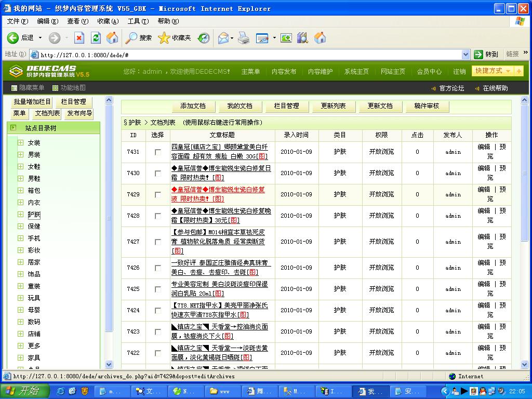Select checkbox of row 7426
Viewport: 532px width, 399px height.
pyautogui.click(x=158, y=268)
